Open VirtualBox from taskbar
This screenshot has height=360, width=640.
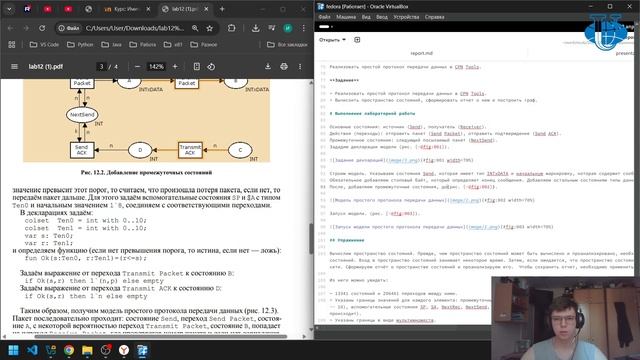pos(142,350)
